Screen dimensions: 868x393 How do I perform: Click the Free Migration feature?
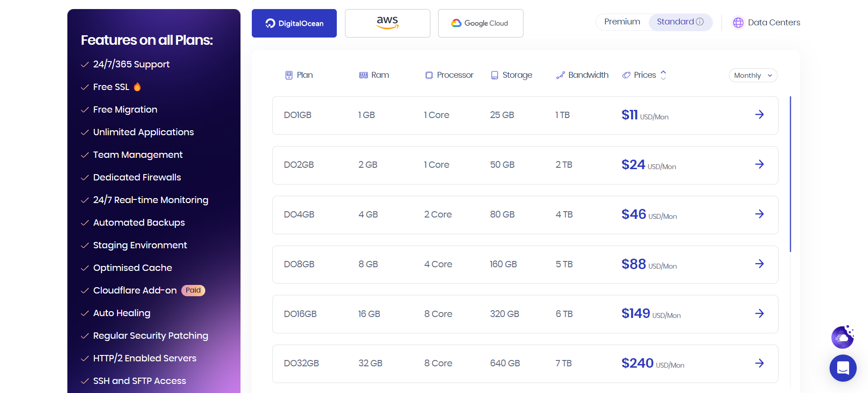point(125,109)
